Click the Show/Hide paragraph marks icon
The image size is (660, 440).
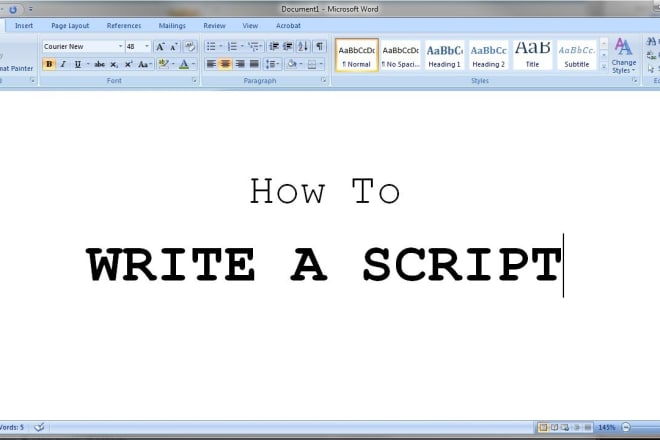coord(319,46)
